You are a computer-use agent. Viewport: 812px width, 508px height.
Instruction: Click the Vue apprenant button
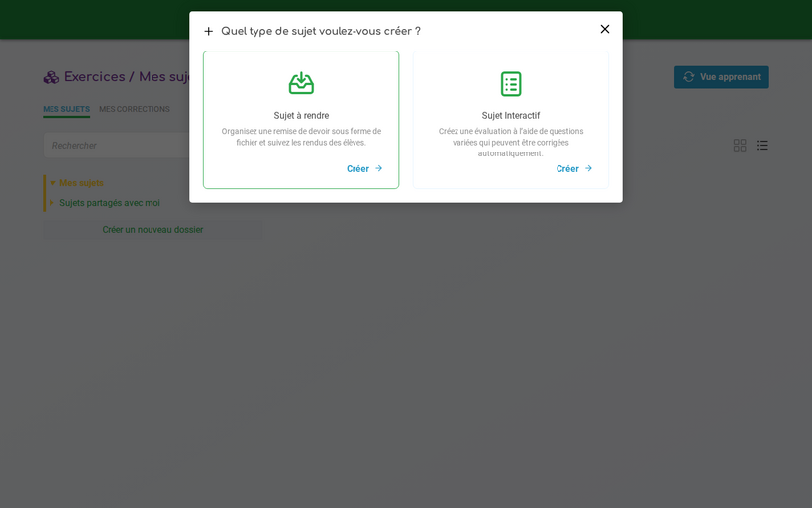pyautogui.click(x=721, y=77)
